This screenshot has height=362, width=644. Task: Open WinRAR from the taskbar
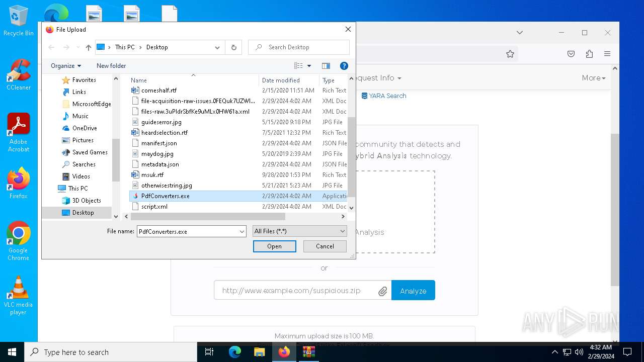308,352
